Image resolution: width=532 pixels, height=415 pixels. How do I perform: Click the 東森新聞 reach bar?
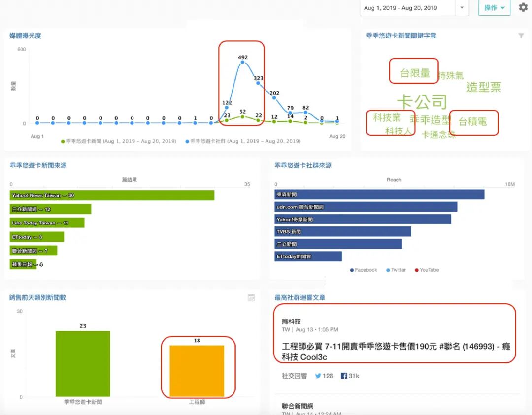tap(379, 194)
